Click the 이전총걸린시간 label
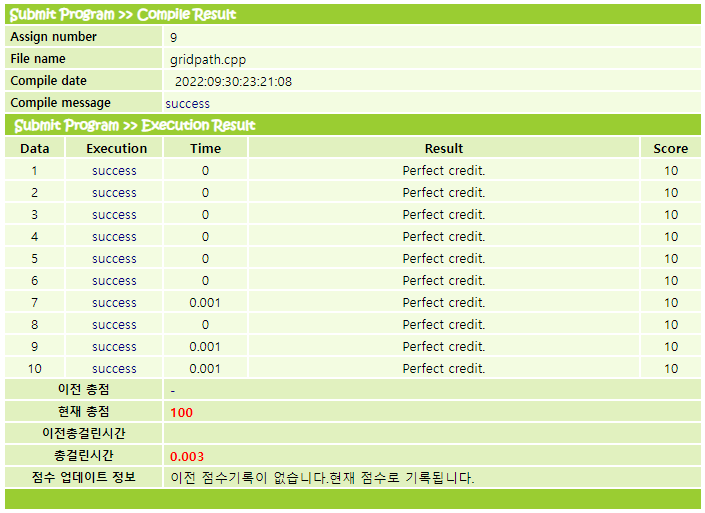Viewport: 705px width, 513px height. (84, 433)
